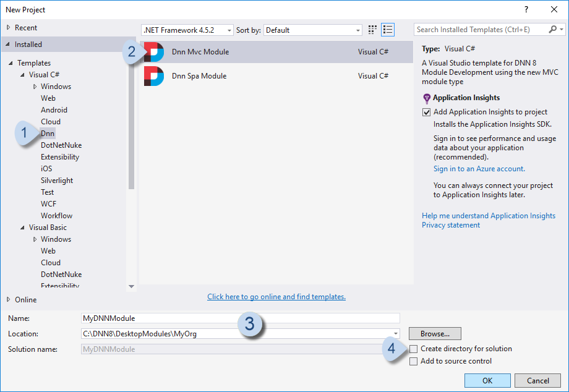Select Extensibility under Visual C#
This screenshot has width=569, height=392.
[60, 157]
